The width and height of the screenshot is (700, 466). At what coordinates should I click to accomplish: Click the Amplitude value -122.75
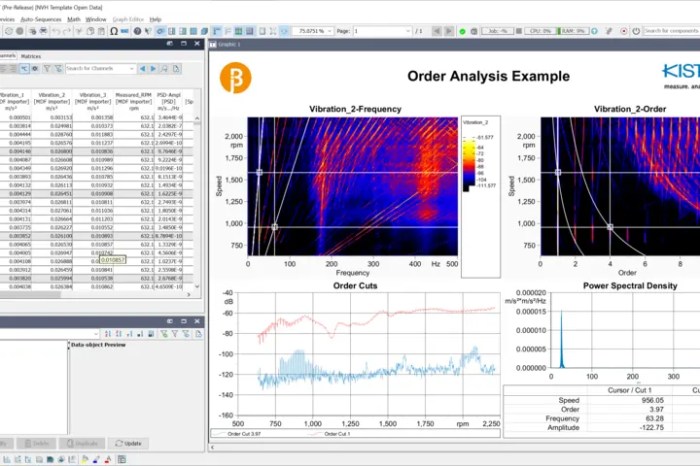coord(652,427)
